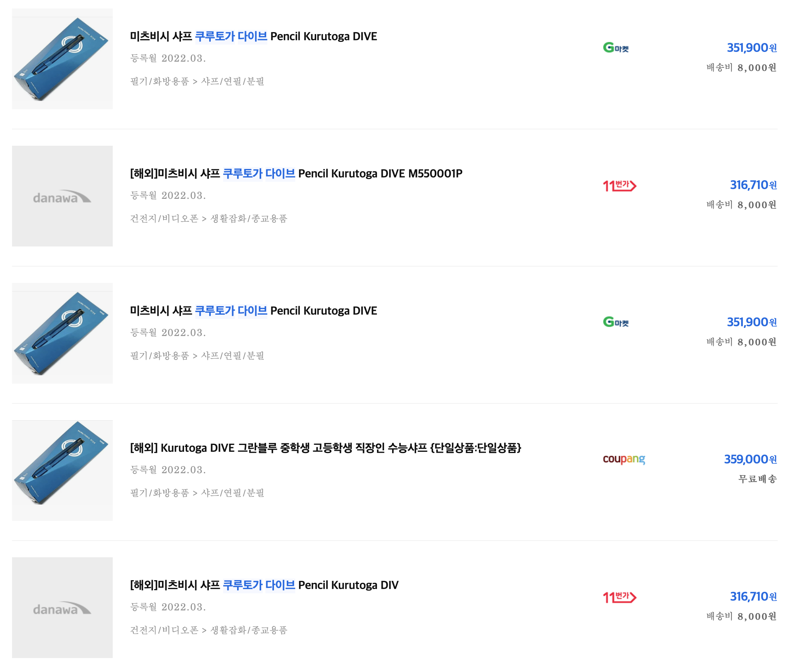Click the Gmarket logo in the third listing

(x=616, y=322)
